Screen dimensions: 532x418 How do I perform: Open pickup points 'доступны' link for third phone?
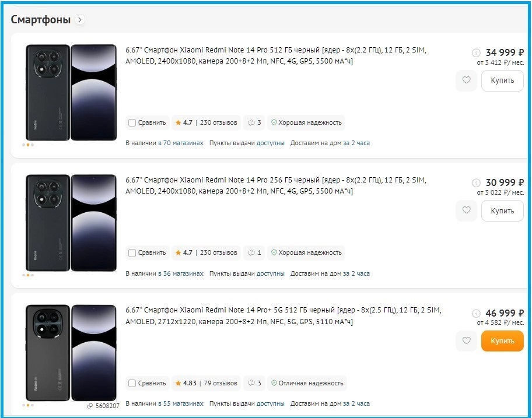click(x=271, y=403)
